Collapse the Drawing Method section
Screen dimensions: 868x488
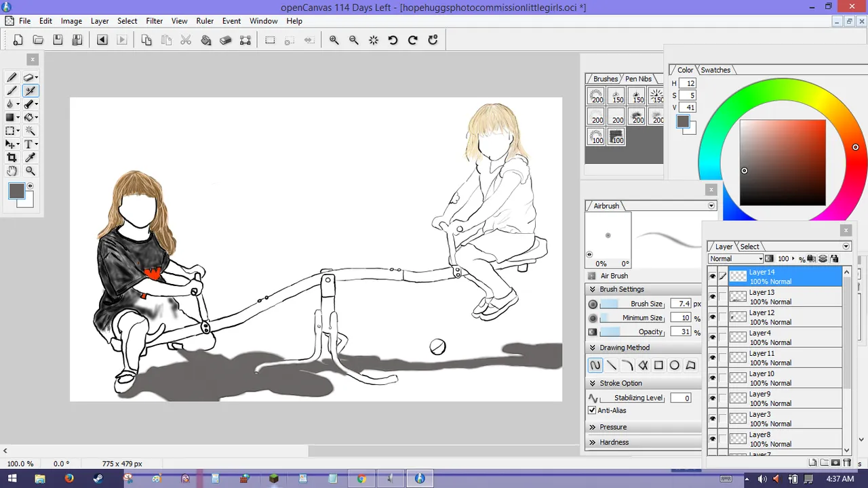coord(593,348)
